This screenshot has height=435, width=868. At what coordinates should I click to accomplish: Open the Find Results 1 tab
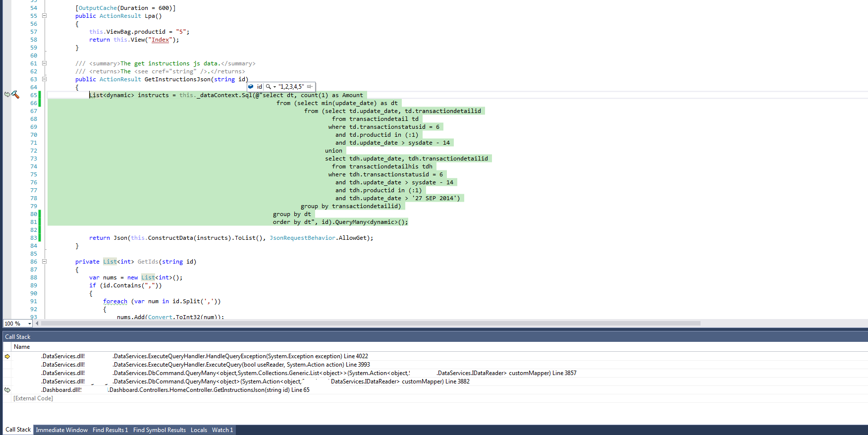click(x=110, y=430)
